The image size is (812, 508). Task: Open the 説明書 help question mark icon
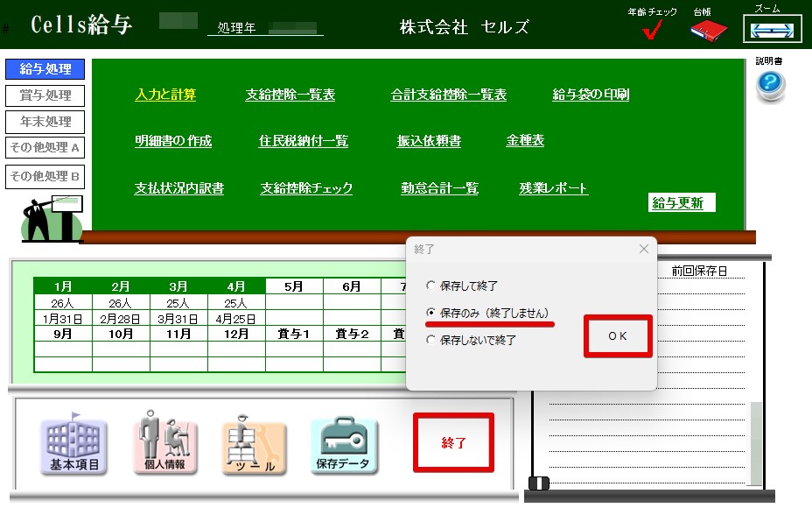[x=770, y=86]
